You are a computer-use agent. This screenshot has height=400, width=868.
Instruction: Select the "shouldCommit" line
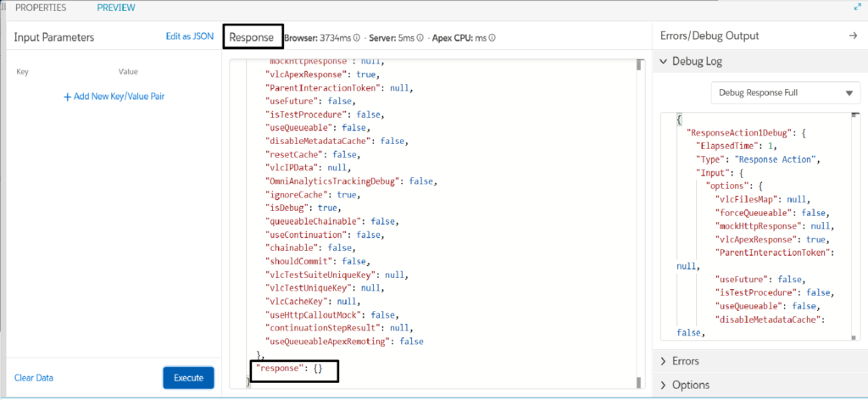(x=317, y=261)
